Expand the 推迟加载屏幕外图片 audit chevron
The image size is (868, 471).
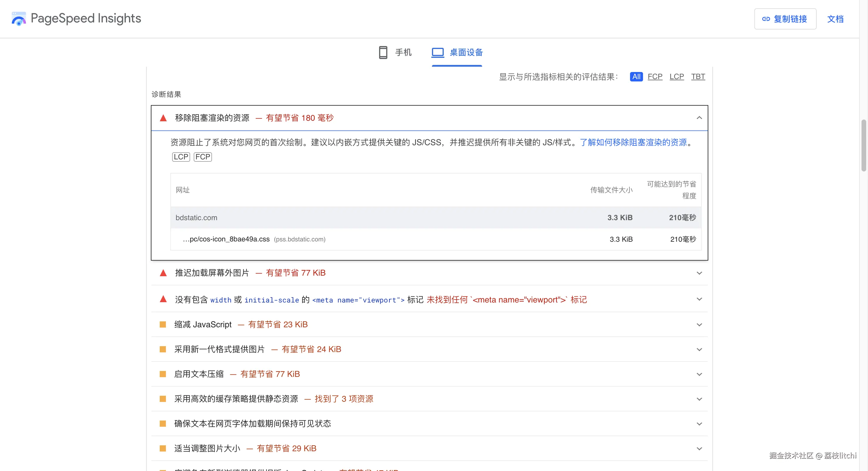(699, 273)
